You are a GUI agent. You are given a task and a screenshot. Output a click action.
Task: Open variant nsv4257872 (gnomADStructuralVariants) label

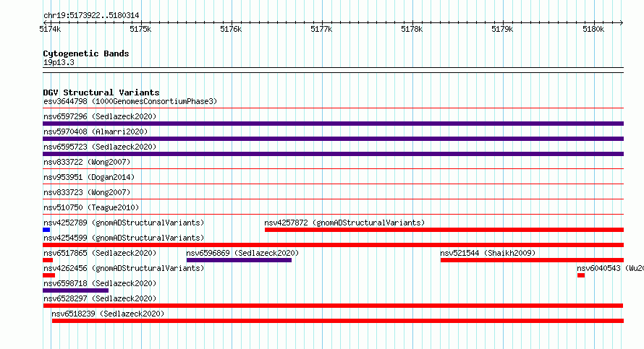coord(344,223)
